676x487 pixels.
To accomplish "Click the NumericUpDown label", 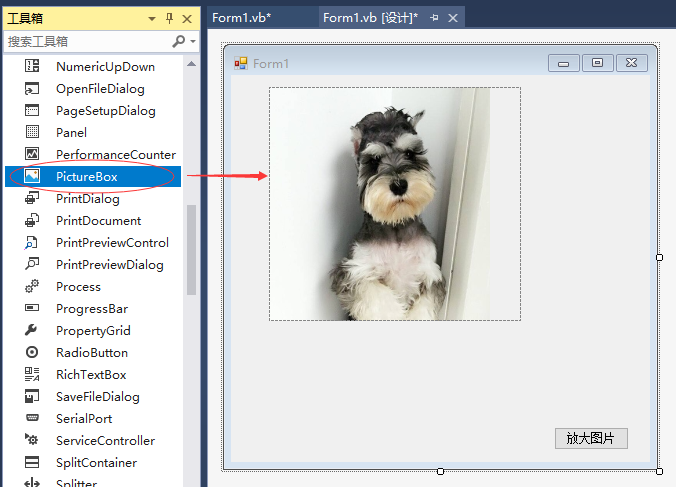I will pos(106,67).
